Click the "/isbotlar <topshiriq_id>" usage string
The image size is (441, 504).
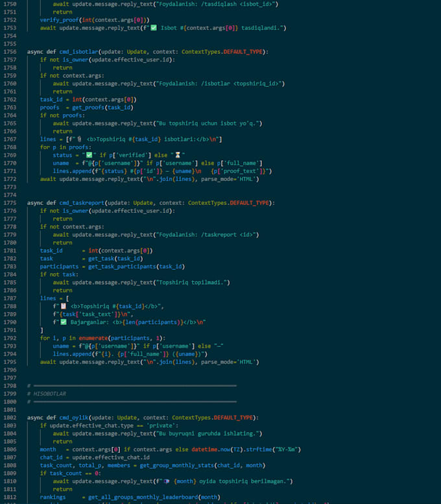click(x=219, y=84)
